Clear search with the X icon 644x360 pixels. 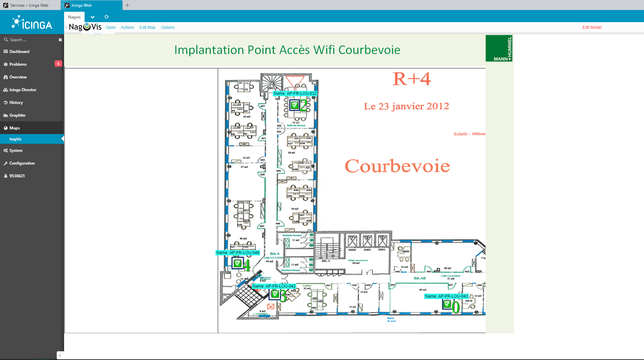pyautogui.click(x=60, y=40)
